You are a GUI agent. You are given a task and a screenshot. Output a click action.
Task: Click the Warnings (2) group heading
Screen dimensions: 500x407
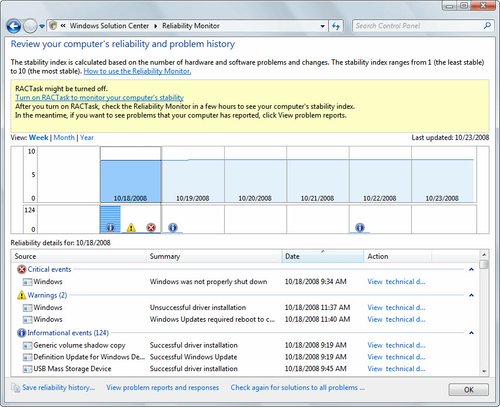click(x=47, y=295)
